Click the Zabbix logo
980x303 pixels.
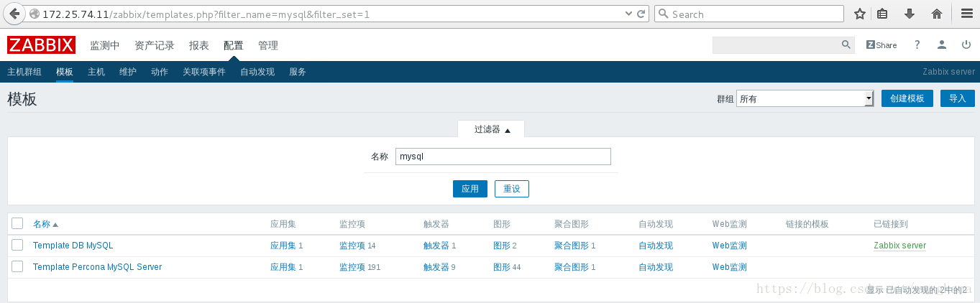pos(41,45)
